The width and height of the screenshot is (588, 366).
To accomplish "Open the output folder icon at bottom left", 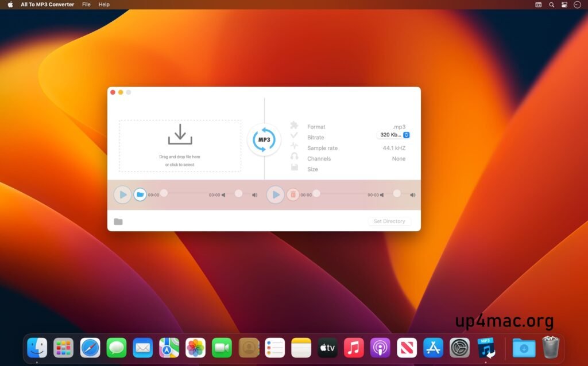I will tap(118, 221).
